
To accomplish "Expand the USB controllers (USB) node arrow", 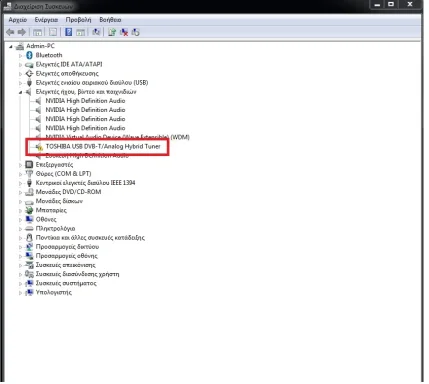I will point(20,83).
